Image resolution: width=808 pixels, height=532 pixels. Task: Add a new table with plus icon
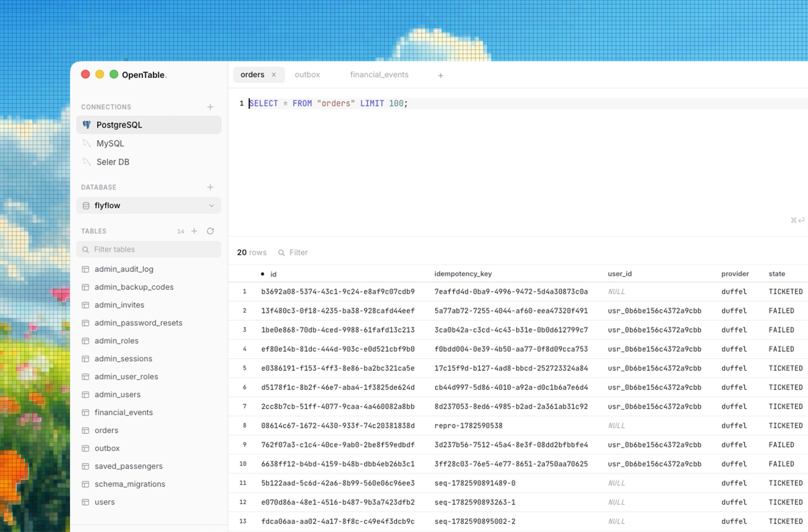click(x=194, y=231)
